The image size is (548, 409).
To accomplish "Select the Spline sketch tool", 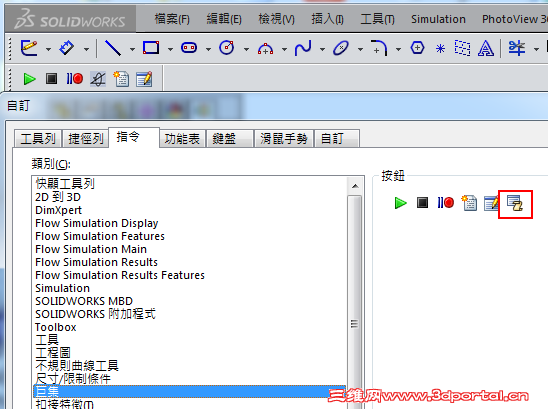I will [303, 48].
